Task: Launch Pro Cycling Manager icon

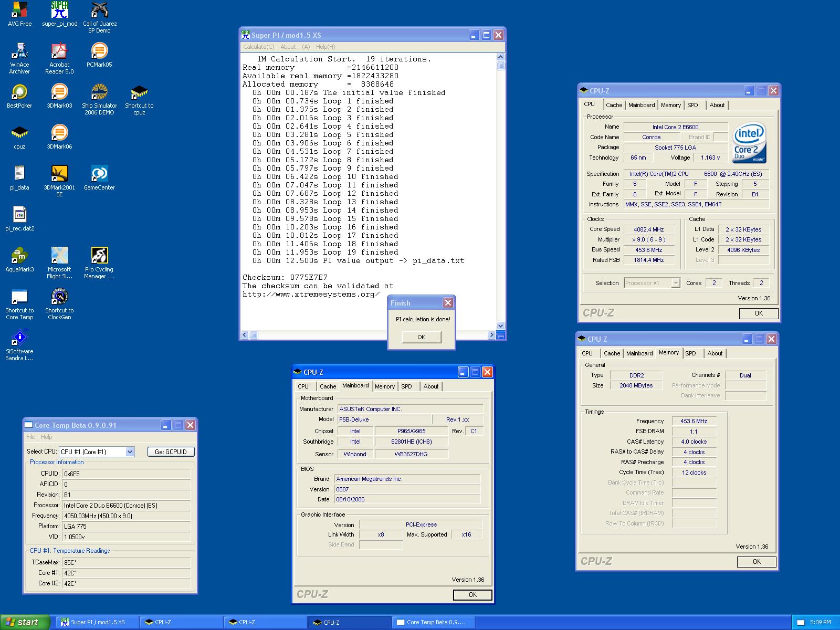Action: tap(99, 263)
